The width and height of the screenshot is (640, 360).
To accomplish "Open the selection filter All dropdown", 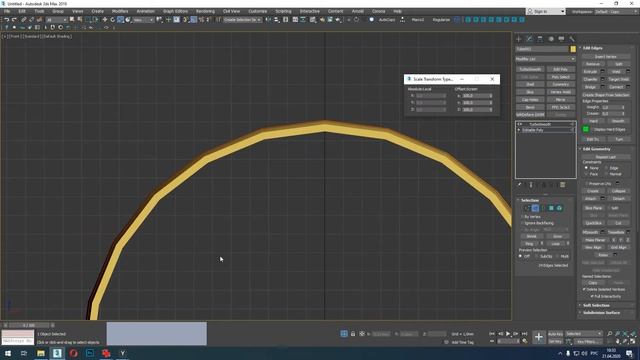I will tap(56, 20).
